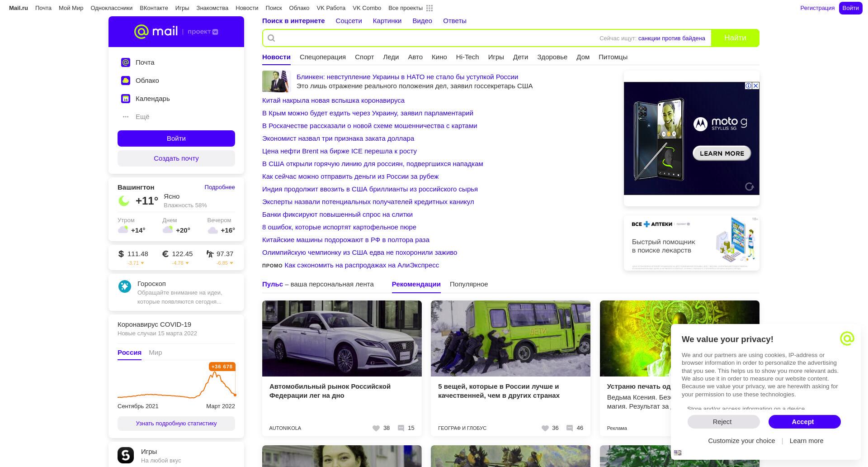Click the Календарь calendar icon

click(x=126, y=99)
